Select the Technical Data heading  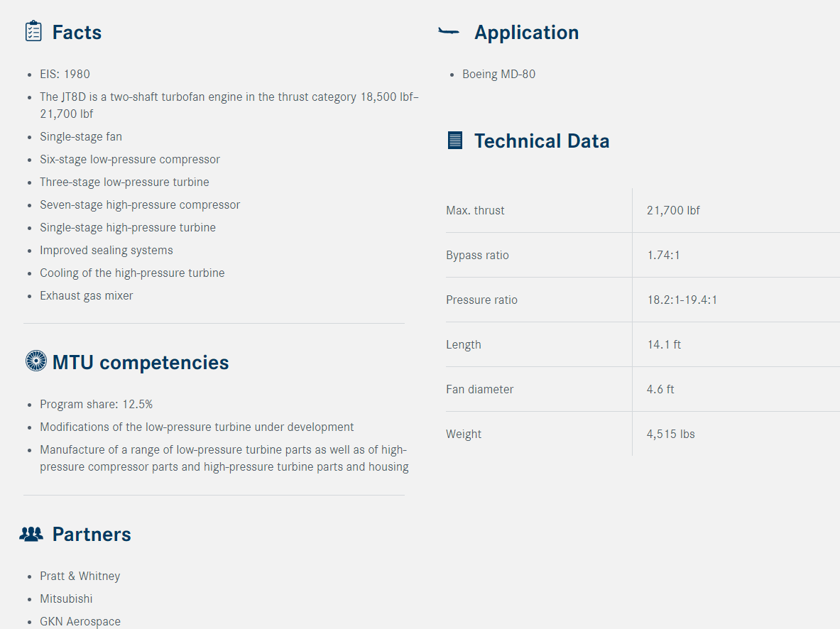(x=542, y=141)
